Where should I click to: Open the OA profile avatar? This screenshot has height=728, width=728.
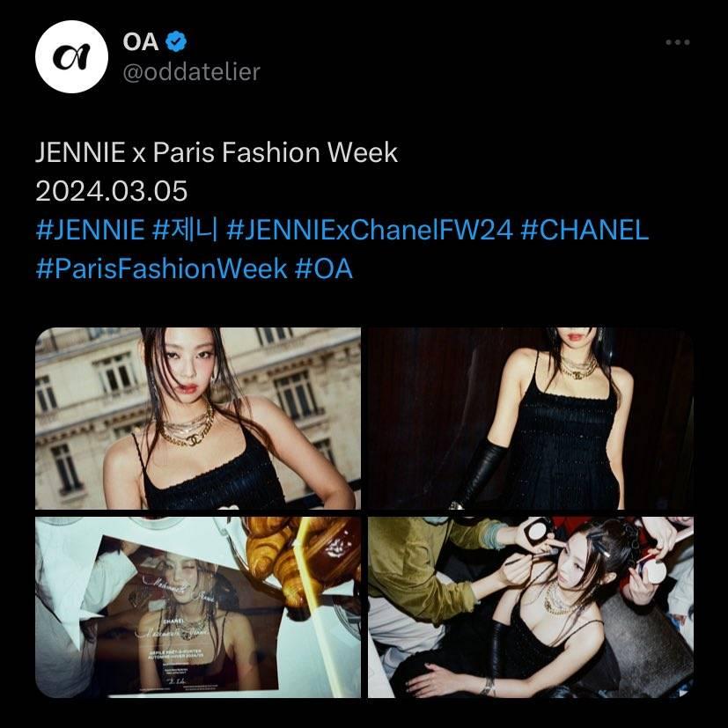[x=71, y=56]
